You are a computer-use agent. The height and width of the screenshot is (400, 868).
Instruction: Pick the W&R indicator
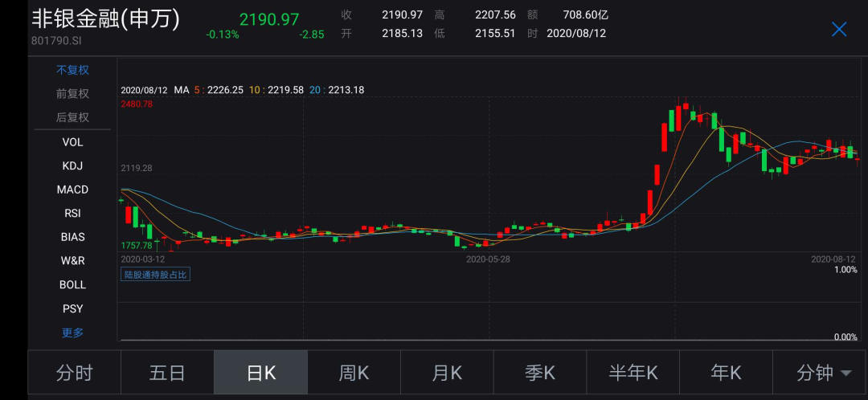pos(72,261)
